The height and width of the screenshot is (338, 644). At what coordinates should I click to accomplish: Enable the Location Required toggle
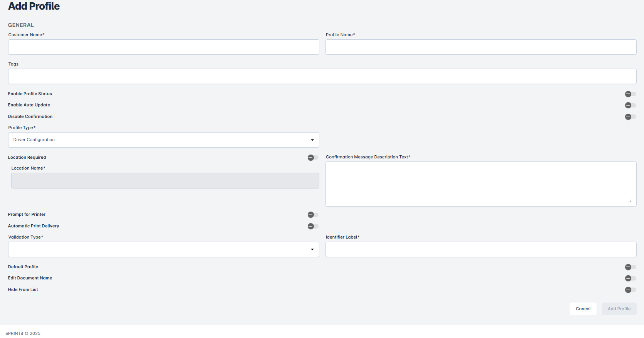313,158
